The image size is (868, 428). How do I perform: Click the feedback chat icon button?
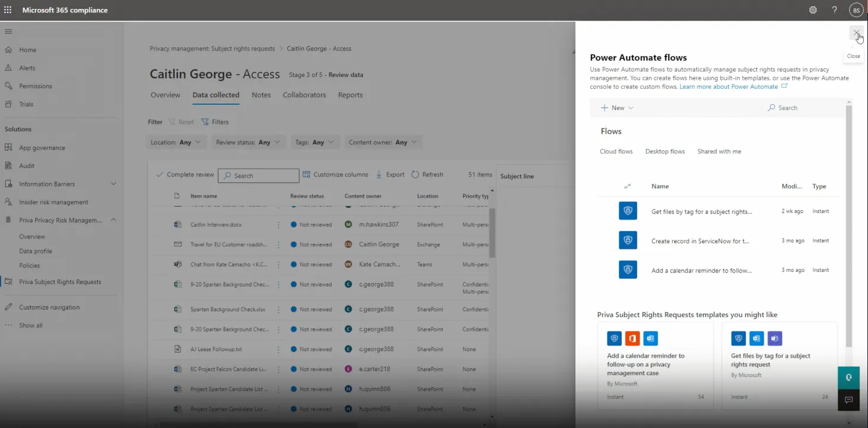tap(848, 400)
